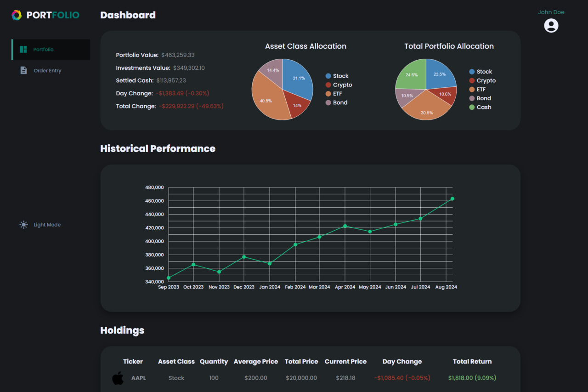Click the Sep 2023 data point

169,278
